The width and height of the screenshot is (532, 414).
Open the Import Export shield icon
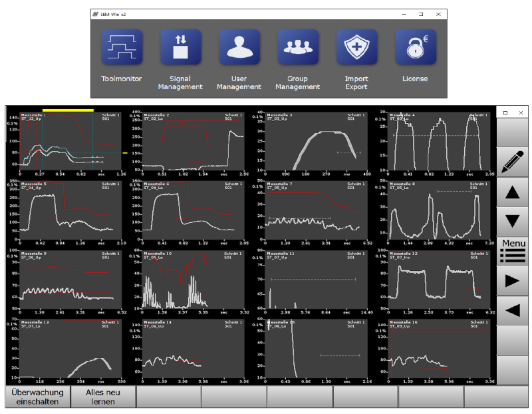(356, 47)
